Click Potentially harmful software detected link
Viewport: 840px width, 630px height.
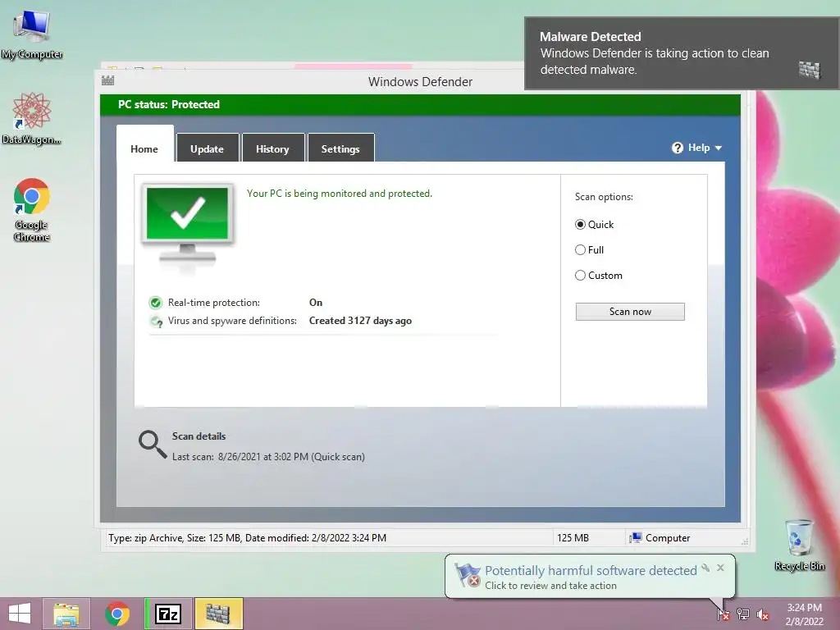591,571
